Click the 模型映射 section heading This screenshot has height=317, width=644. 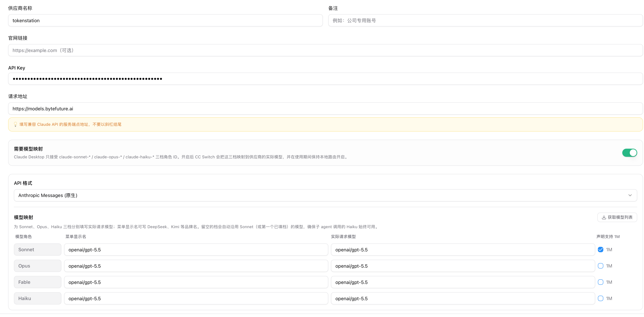coord(24,217)
